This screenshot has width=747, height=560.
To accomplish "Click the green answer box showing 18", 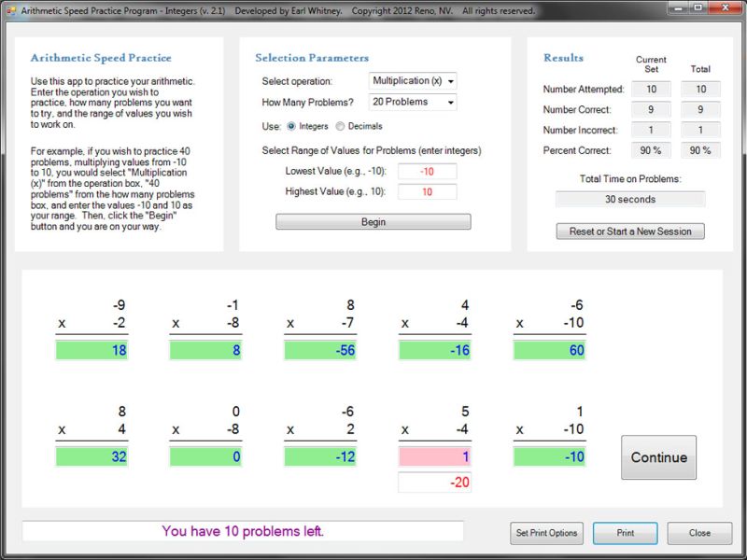I will [x=91, y=351].
